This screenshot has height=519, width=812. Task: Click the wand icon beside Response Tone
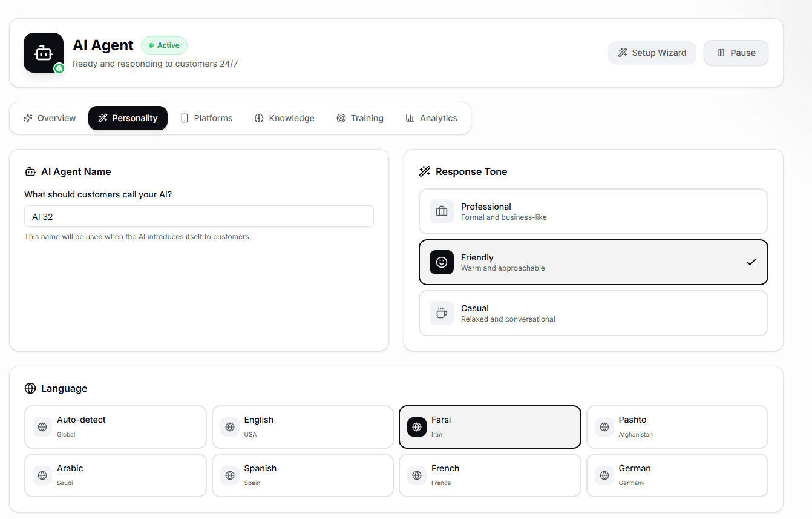424,171
